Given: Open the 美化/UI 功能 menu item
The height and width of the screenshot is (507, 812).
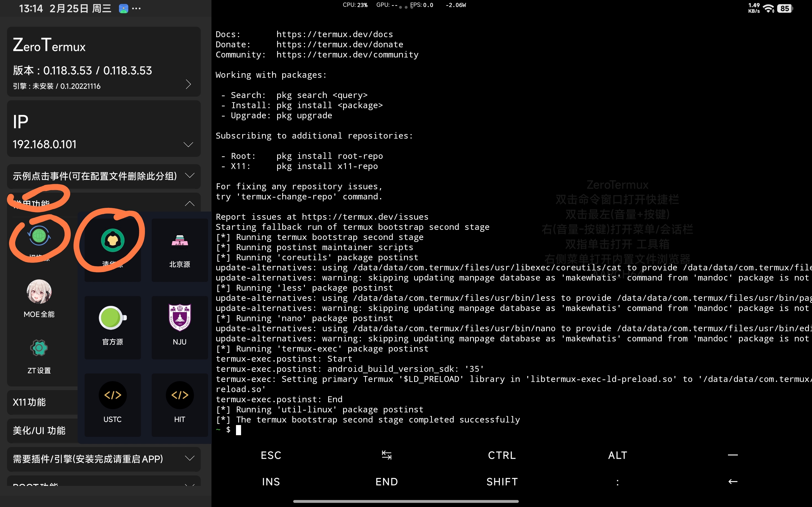Looking at the screenshot, I should pos(39,431).
